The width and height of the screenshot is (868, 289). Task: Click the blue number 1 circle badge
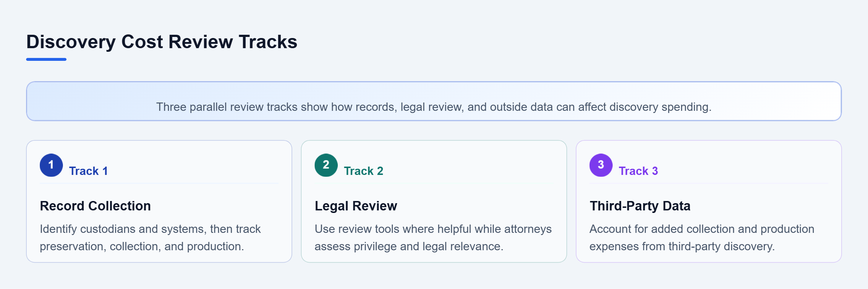[51, 165]
